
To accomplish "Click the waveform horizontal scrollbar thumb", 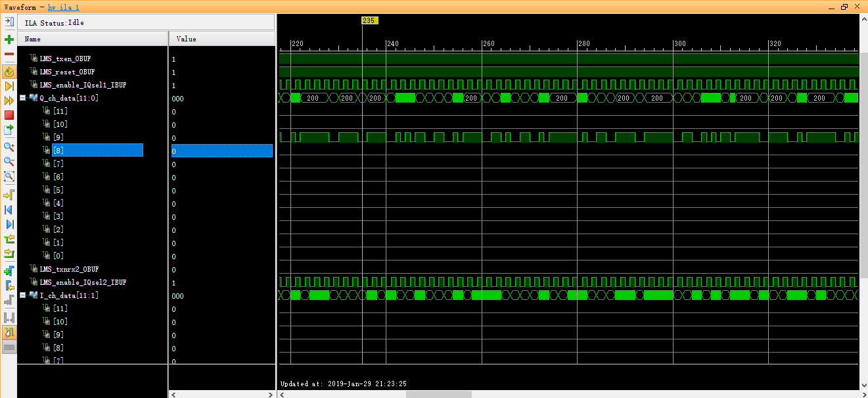I will click(x=438, y=394).
